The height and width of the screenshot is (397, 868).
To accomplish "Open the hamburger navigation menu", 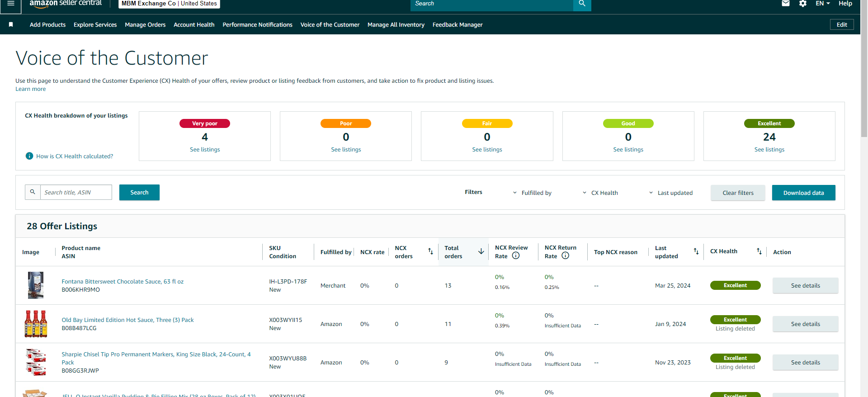I will click(x=11, y=4).
